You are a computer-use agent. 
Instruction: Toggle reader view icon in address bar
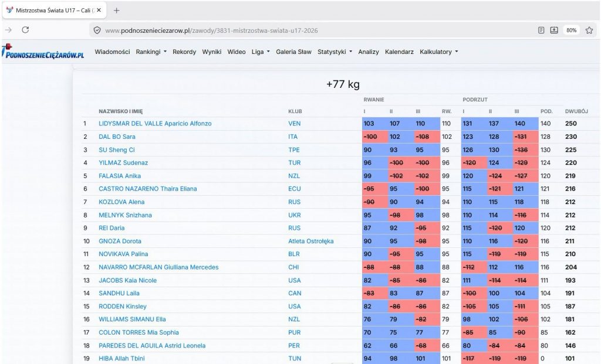point(541,30)
